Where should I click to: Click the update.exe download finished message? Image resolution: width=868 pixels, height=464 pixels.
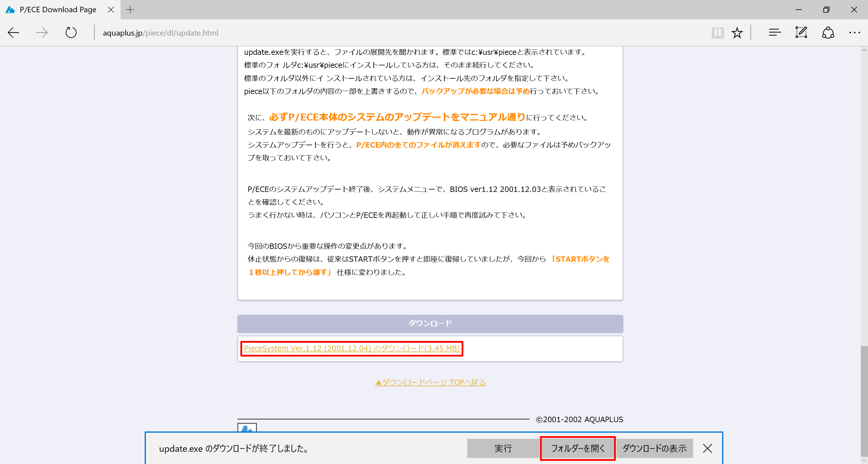pyautogui.click(x=234, y=449)
